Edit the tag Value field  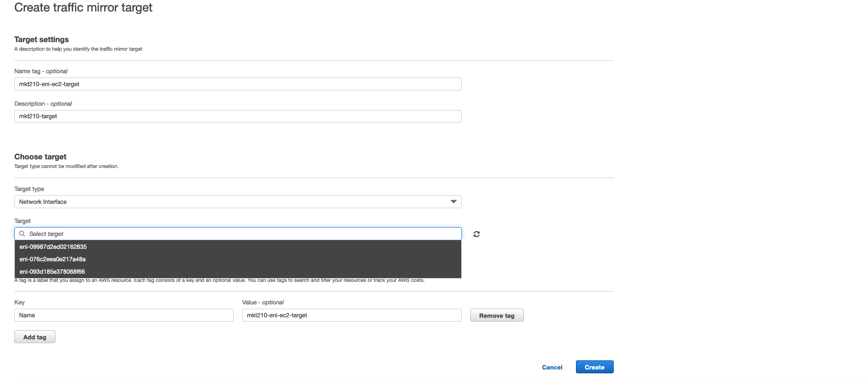pyautogui.click(x=352, y=315)
